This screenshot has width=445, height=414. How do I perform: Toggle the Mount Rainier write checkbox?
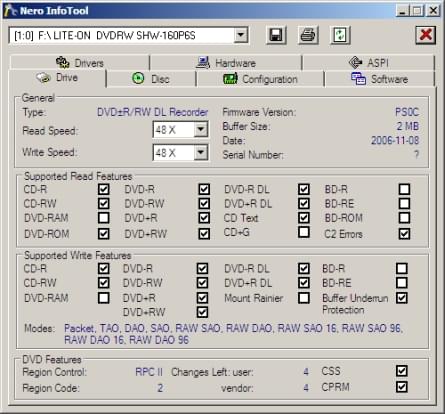304,297
